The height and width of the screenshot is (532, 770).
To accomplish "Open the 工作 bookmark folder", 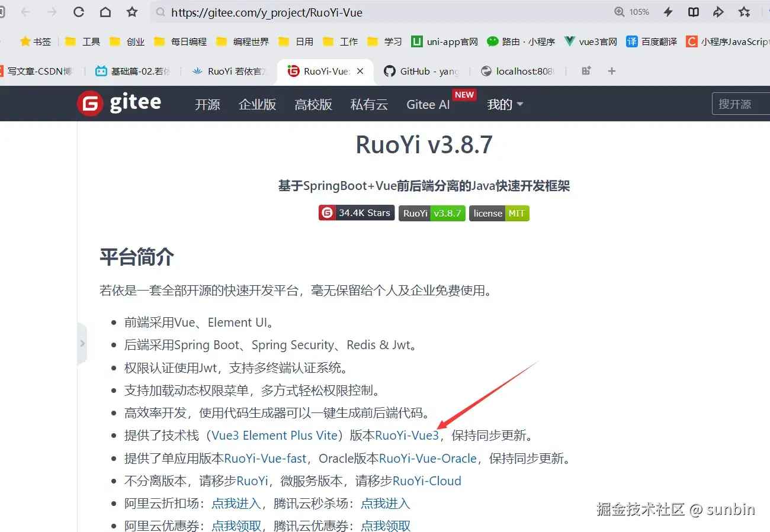I will pos(340,41).
